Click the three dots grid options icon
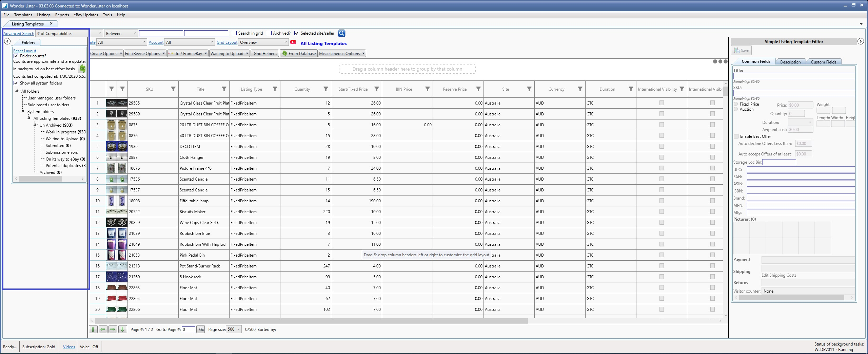This screenshot has height=354, width=868. point(720,61)
